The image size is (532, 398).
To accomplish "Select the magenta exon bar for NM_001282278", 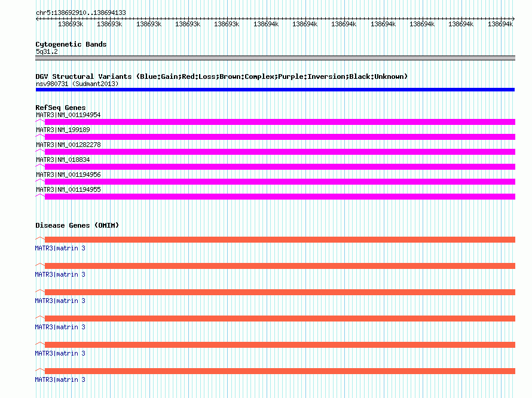I will coord(280,152).
